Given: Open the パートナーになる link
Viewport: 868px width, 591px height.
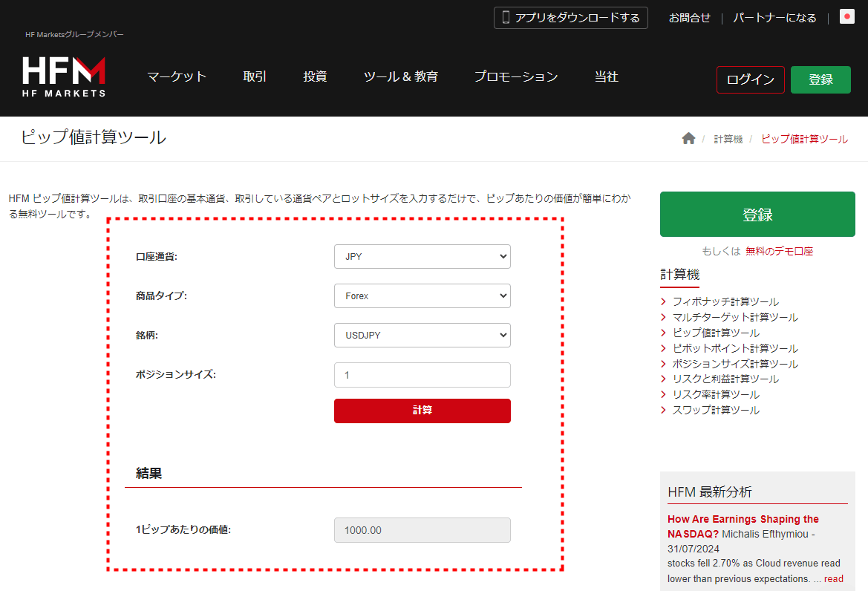Looking at the screenshot, I should [774, 18].
